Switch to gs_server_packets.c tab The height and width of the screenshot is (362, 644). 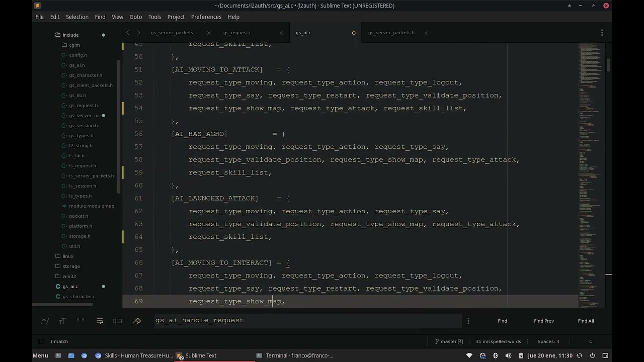(x=174, y=33)
